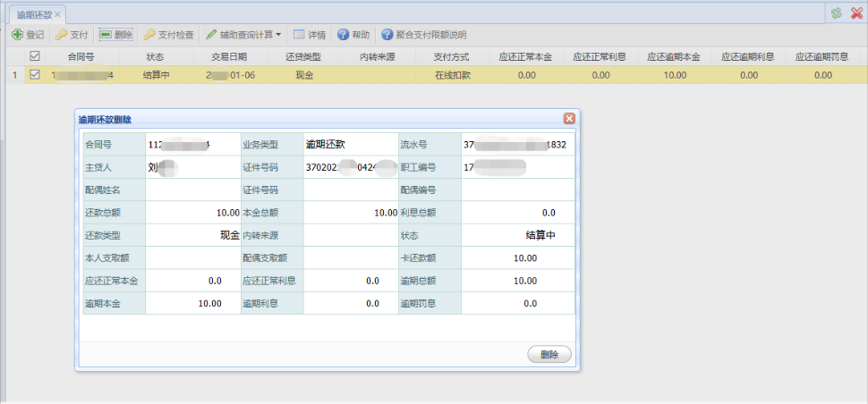
Task: Uncheck the checkbox on row 1
Action: pyautogui.click(x=35, y=75)
